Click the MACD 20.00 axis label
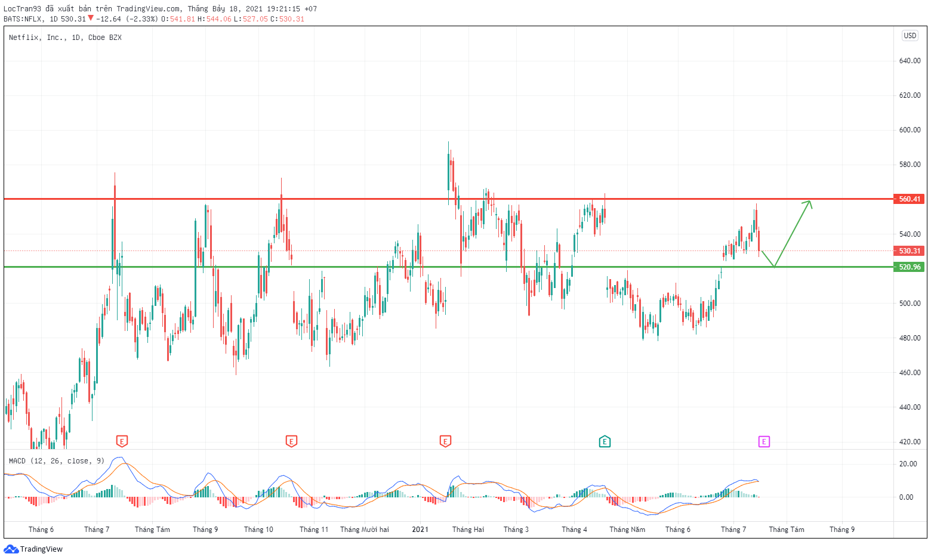The width and height of the screenshot is (931, 560). (908, 464)
